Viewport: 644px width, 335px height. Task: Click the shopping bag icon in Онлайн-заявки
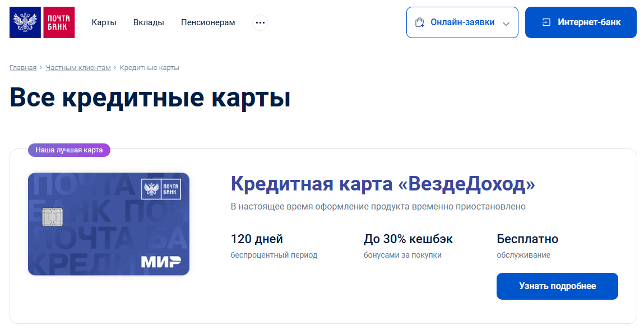tap(419, 22)
